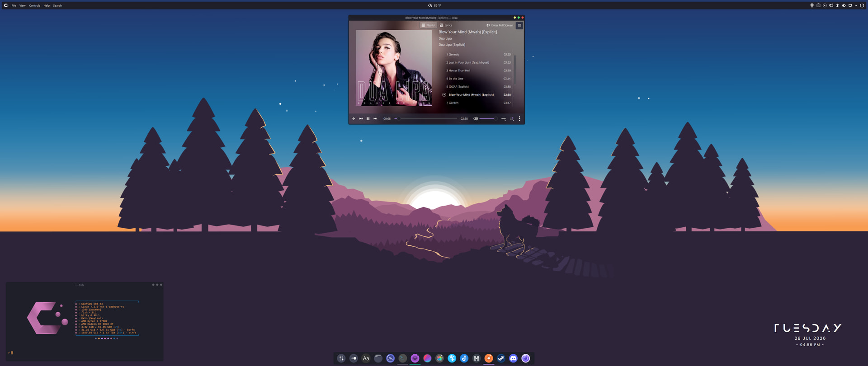This screenshot has height=366, width=868.
Task: Open the system monitor dock icon
Action: [x=391, y=358]
